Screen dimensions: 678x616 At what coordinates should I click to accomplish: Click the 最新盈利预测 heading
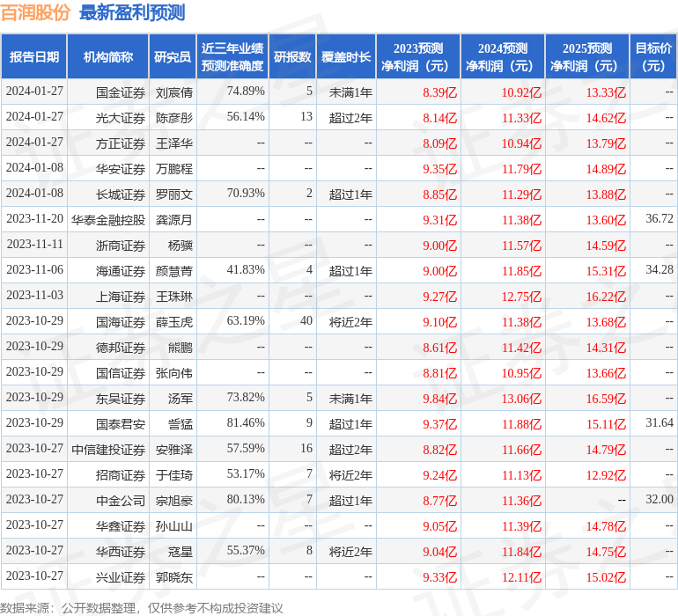tap(132, 12)
